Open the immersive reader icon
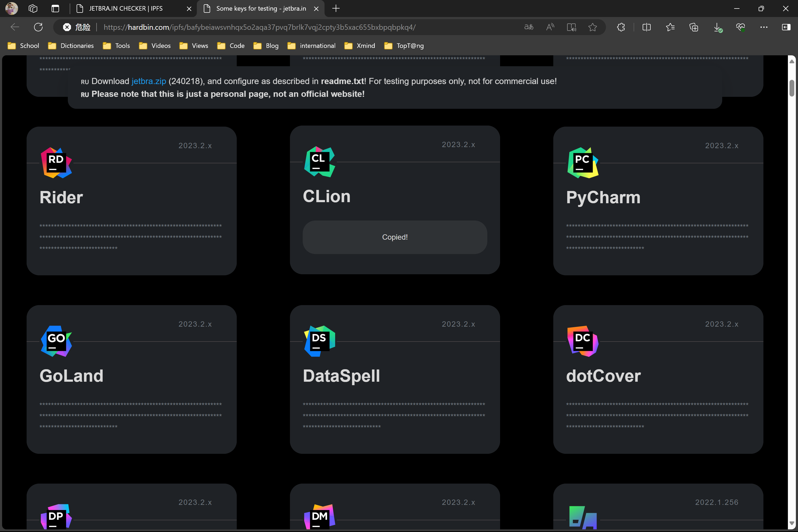The width and height of the screenshot is (798, 532). 571,27
